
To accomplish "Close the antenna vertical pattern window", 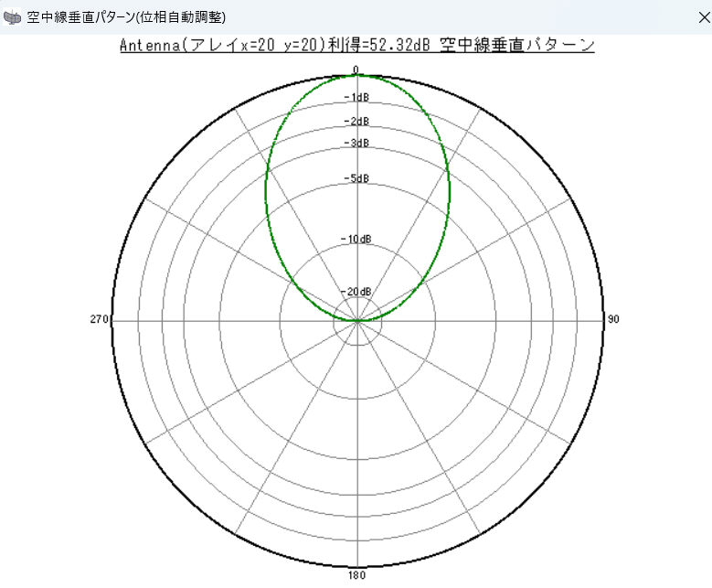I will (x=704, y=17).
